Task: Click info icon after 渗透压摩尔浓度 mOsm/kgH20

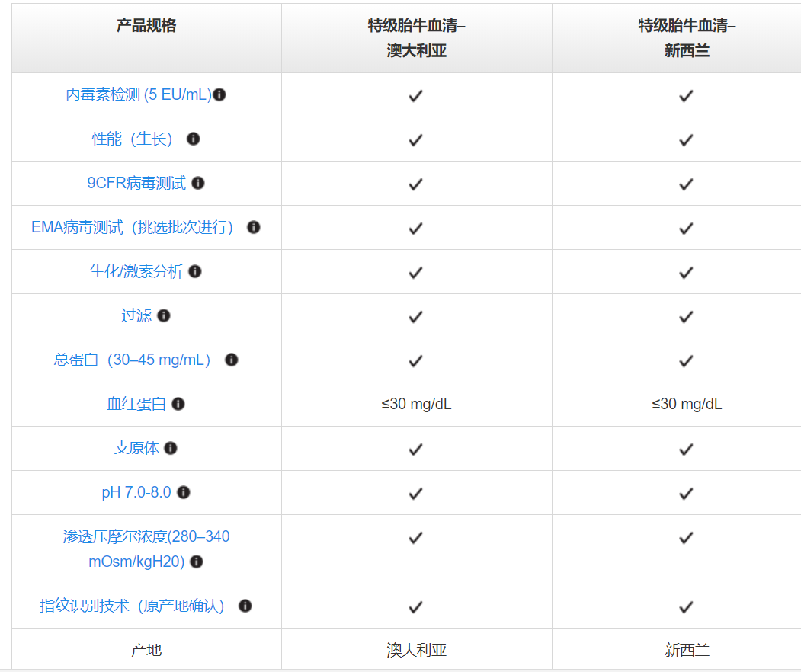Action: pos(197,562)
